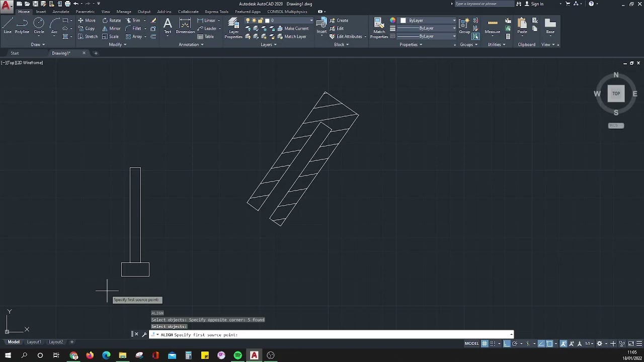Toggle the drawing grid display
This screenshot has height=362, width=644.
485,343
